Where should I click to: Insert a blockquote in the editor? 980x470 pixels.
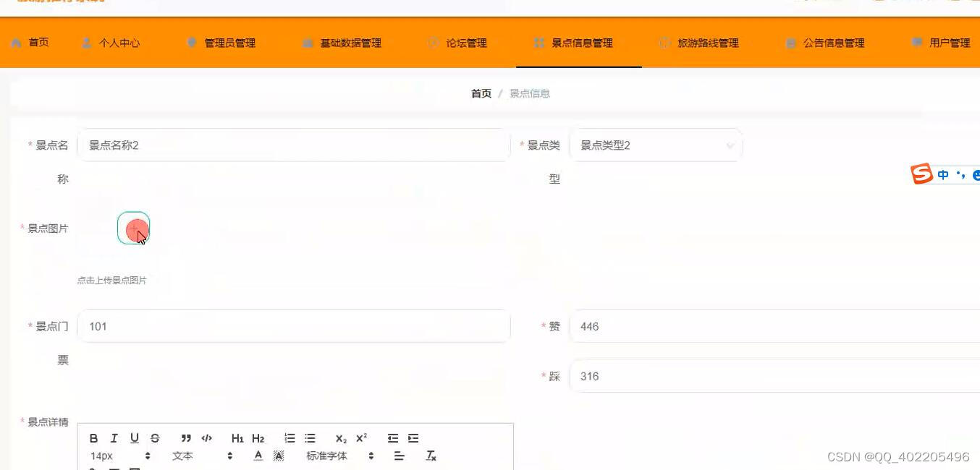(x=186, y=437)
